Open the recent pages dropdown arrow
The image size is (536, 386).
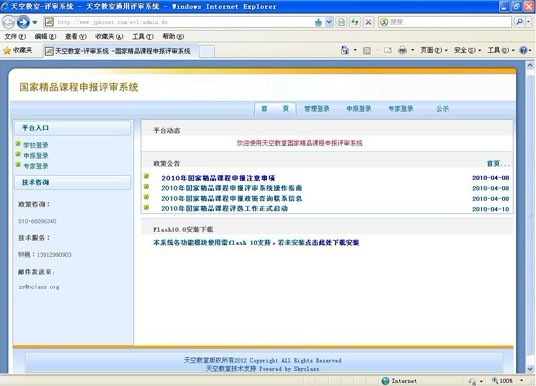pyautogui.click(x=35, y=23)
